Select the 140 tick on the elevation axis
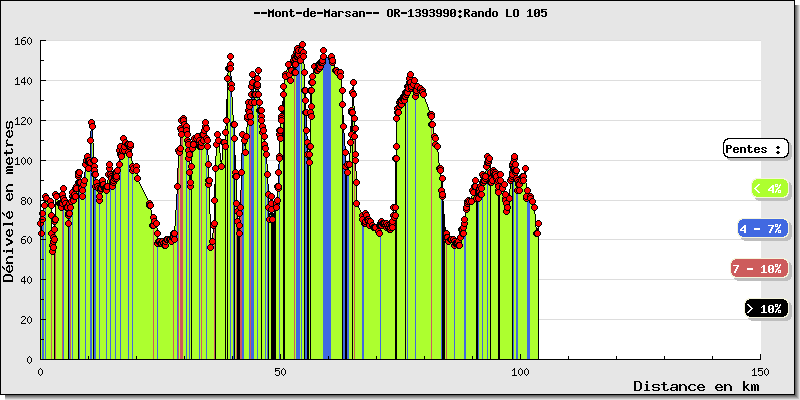This screenshot has width=800, height=400. click(24, 81)
